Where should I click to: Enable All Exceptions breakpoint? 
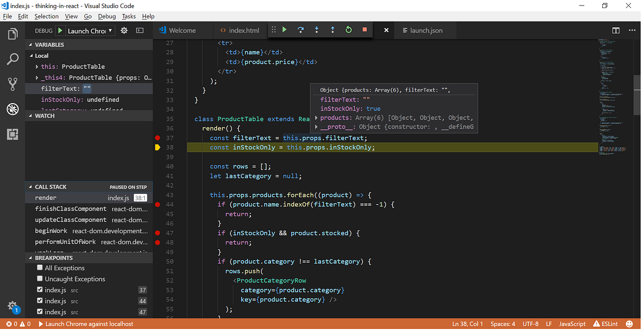click(x=40, y=268)
